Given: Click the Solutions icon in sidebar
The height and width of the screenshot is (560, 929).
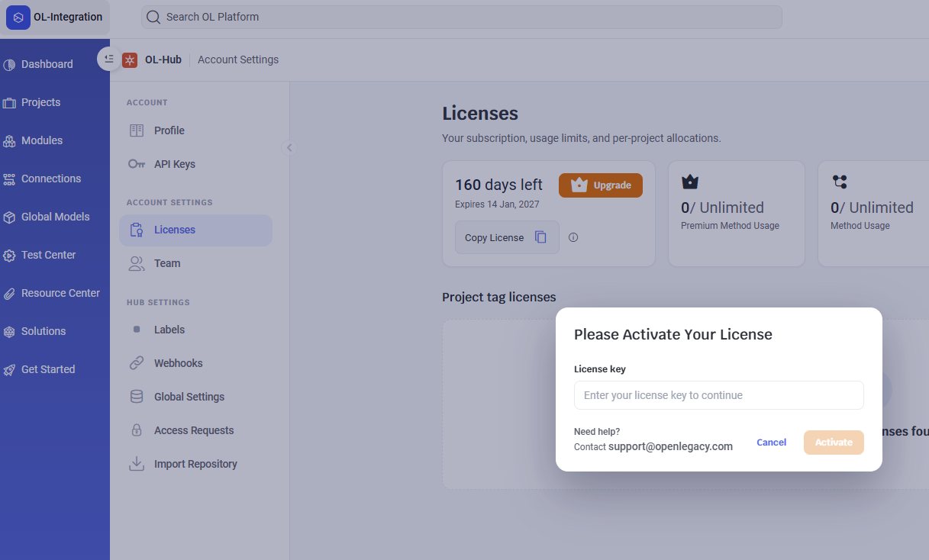Looking at the screenshot, I should point(9,331).
